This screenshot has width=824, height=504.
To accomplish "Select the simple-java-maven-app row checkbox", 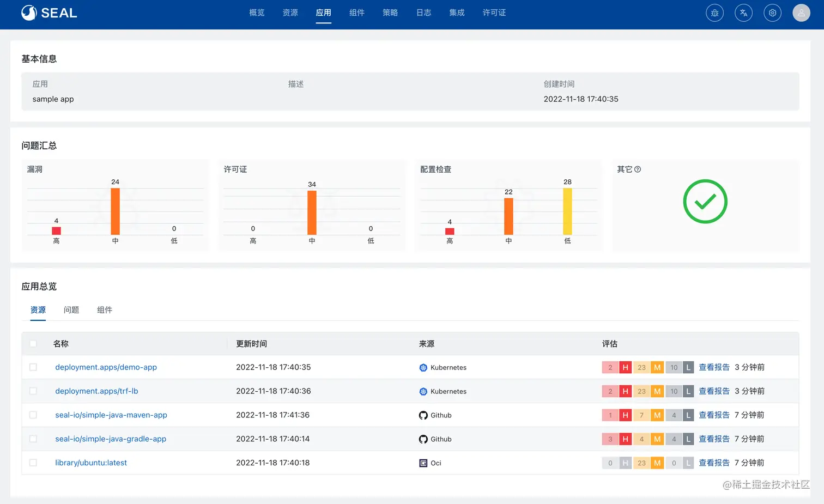I will click(33, 415).
